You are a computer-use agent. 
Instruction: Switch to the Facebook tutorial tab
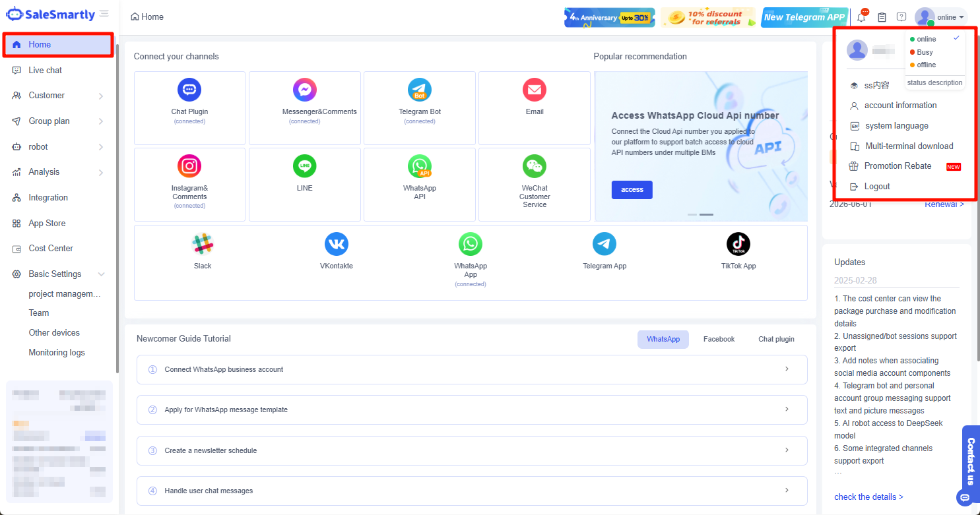tap(719, 339)
